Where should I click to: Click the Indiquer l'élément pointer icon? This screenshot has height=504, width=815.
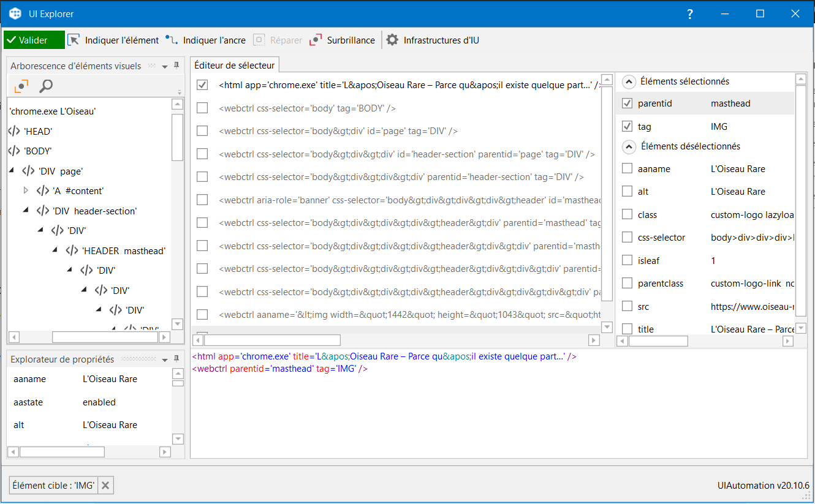coord(74,40)
